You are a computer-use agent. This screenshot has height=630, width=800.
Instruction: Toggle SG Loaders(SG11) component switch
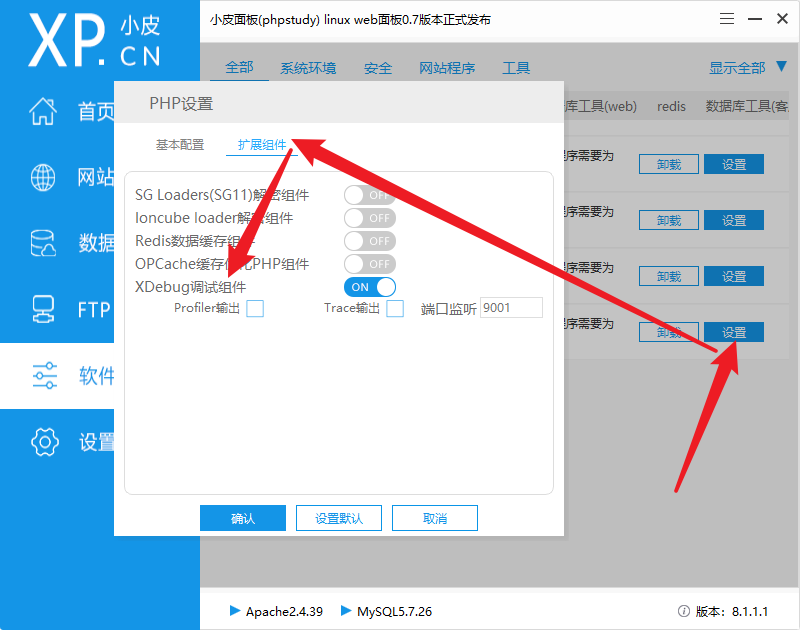(370, 195)
